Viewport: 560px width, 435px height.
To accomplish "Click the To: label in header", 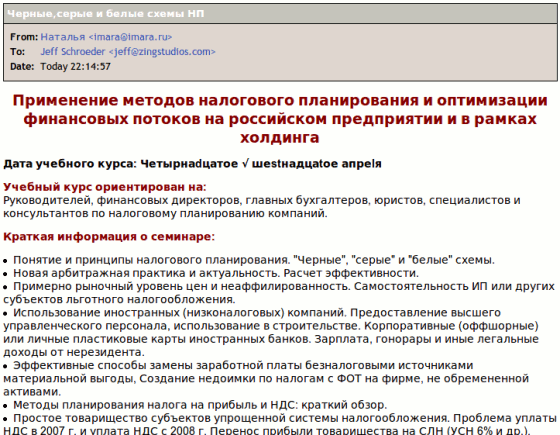I will (x=18, y=52).
